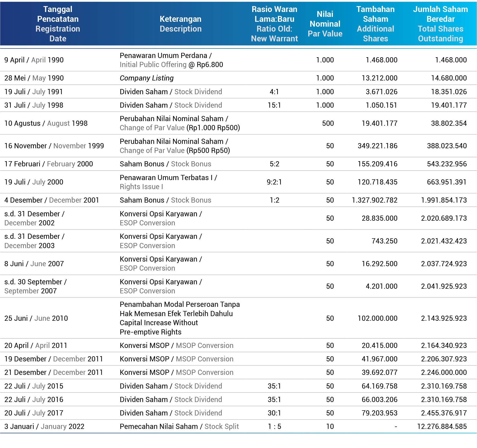Click the Nilai Nominal Par Value header
This screenshot has width=477, height=448.
325,24
